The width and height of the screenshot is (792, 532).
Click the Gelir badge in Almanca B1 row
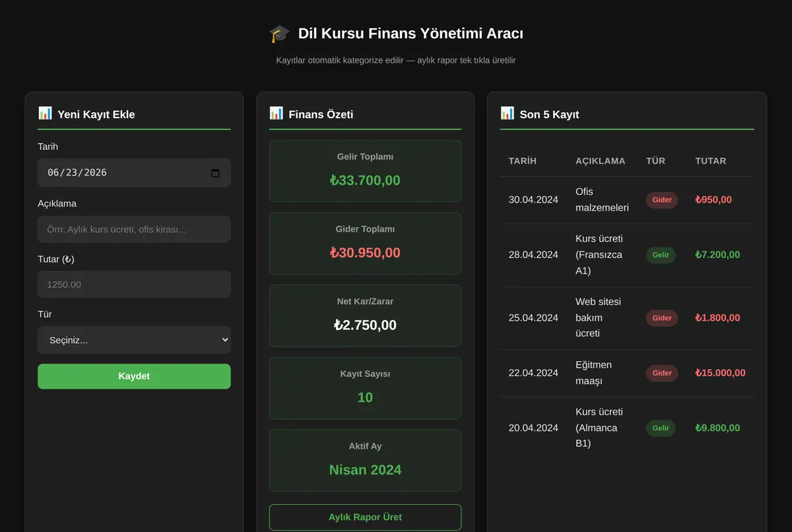tap(661, 428)
